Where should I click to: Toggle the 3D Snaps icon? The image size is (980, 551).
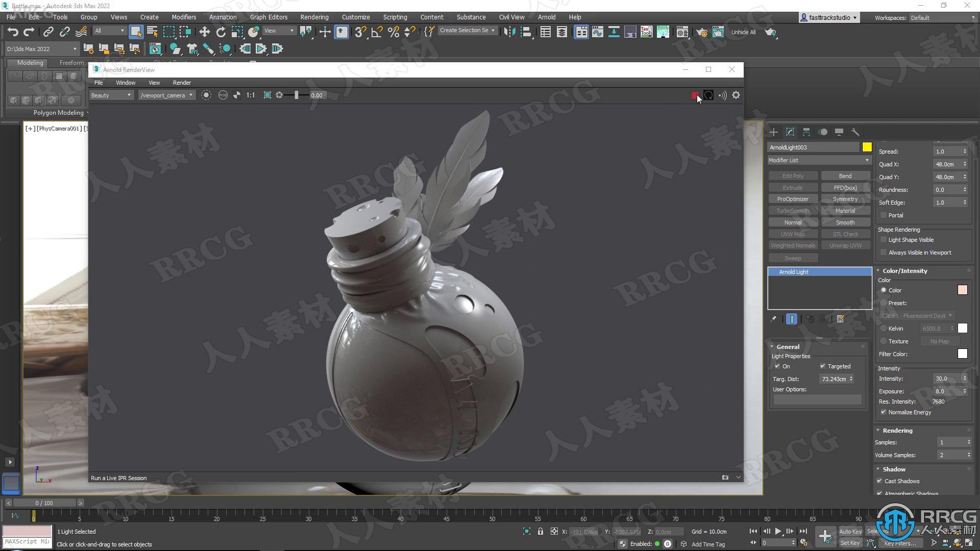(360, 32)
